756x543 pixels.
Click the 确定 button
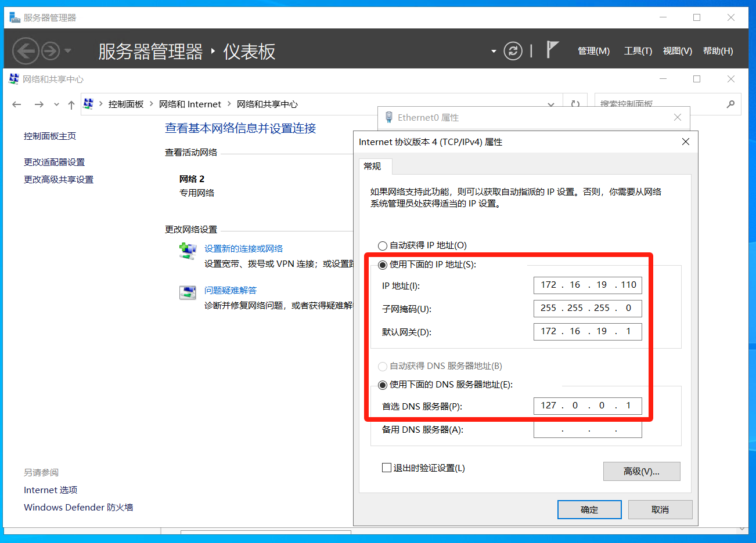pyautogui.click(x=589, y=509)
